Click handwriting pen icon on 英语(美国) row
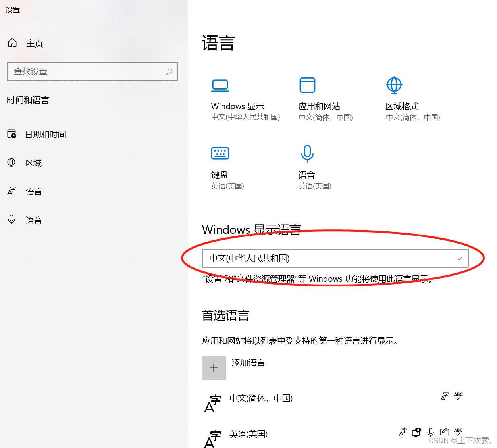Image resolution: width=497 pixels, height=448 pixels. coord(445,432)
